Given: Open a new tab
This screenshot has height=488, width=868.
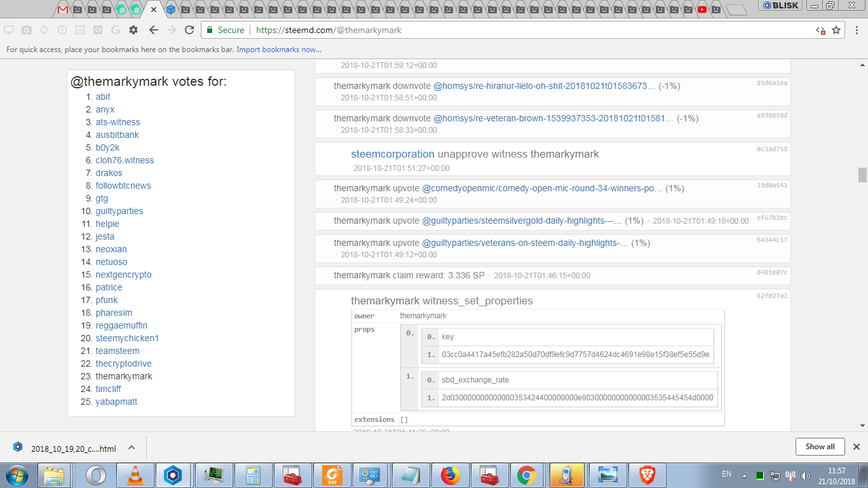Looking at the screenshot, I should (x=736, y=10).
